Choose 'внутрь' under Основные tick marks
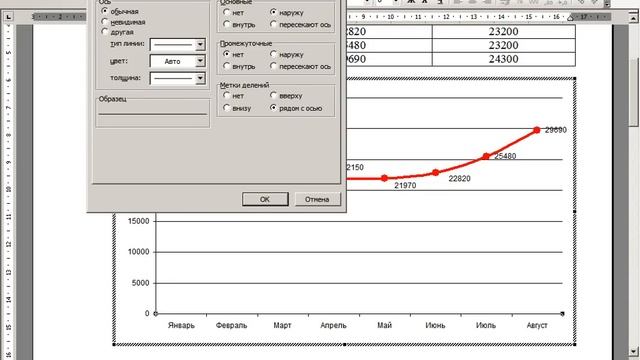Screen dimensions: 640x360 227,24
